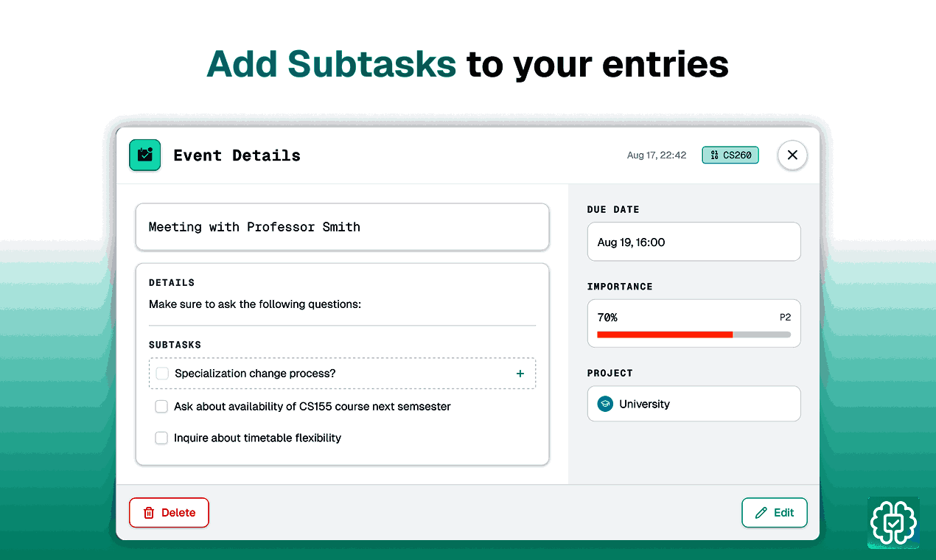Click the University graduation cap icon
This screenshot has height=560, width=936.
tap(605, 404)
